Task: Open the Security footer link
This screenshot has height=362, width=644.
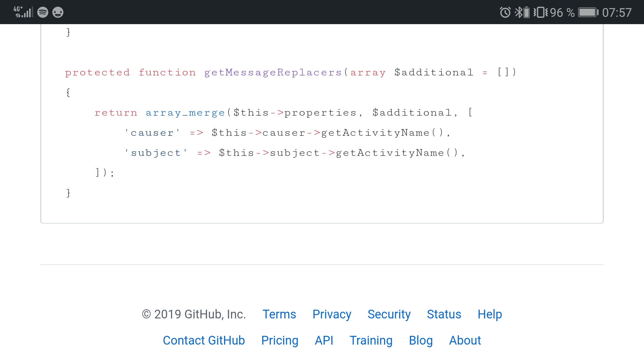Action: coord(389,314)
